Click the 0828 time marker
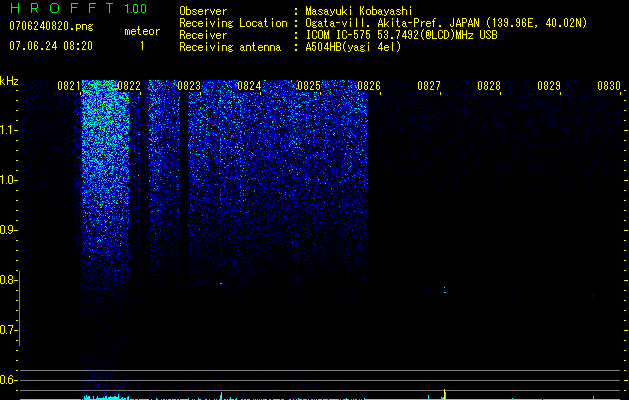 [x=489, y=86]
